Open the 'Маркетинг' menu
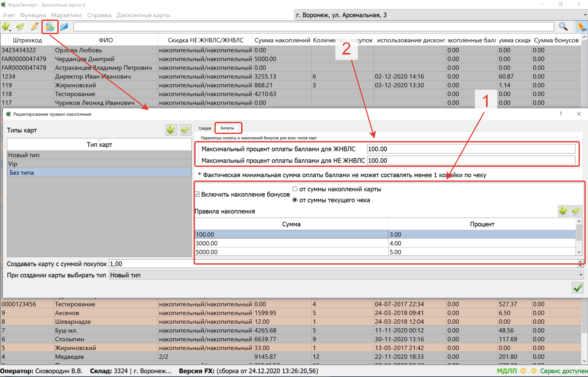Screen dimensions: 588x377 click(x=66, y=15)
